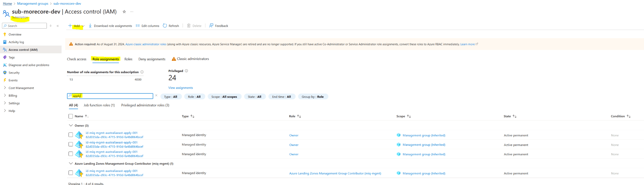Sort by State column arrows

515,116
